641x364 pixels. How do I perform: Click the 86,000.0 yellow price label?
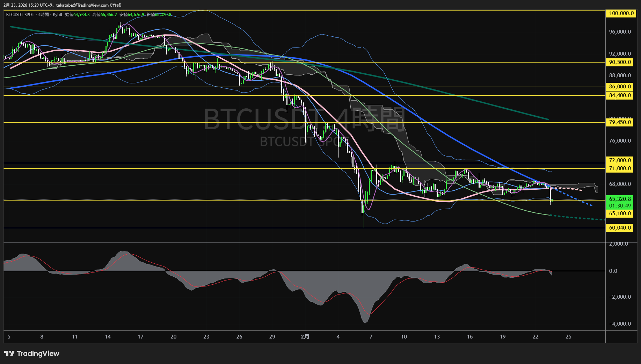tap(619, 87)
